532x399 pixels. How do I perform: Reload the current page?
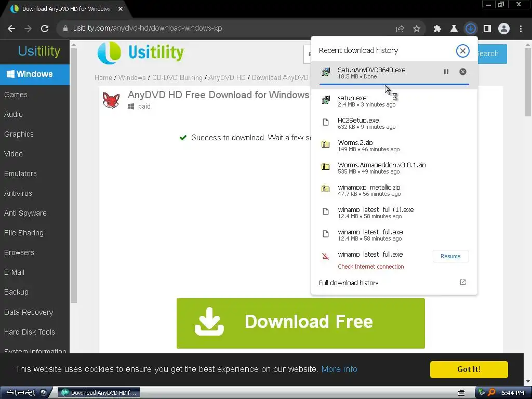[45, 29]
